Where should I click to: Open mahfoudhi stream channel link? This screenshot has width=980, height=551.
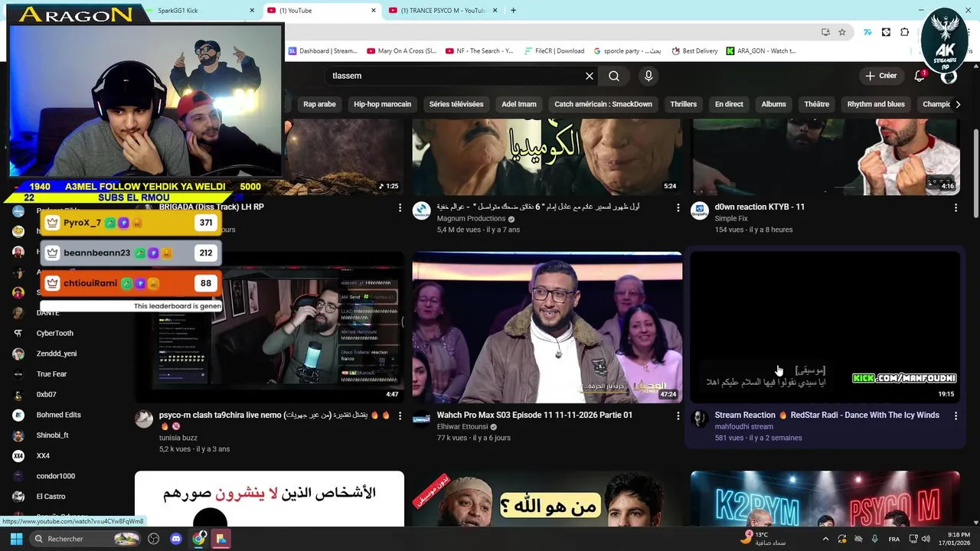pos(743,427)
